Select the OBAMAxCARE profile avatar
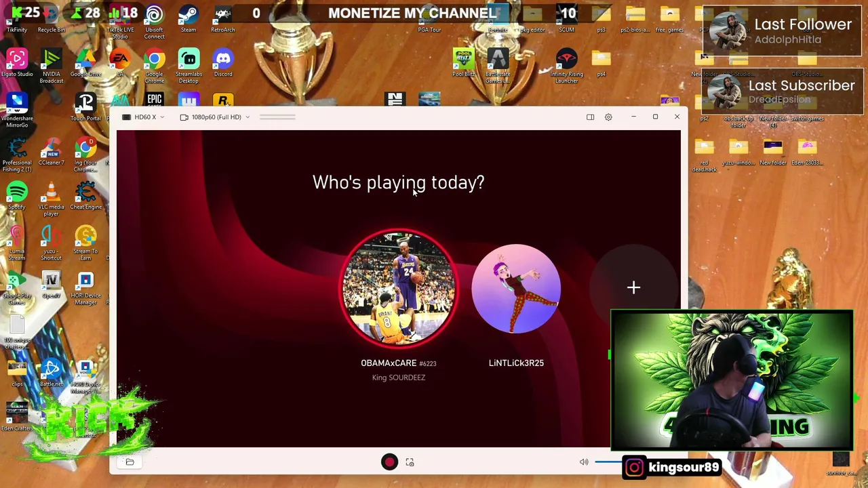 [x=399, y=288]
